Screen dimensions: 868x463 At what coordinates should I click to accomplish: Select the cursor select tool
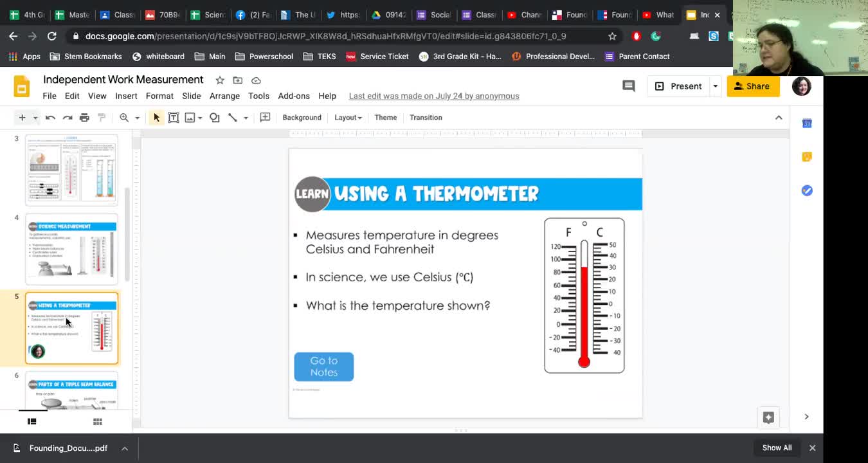tap(156, 118)
